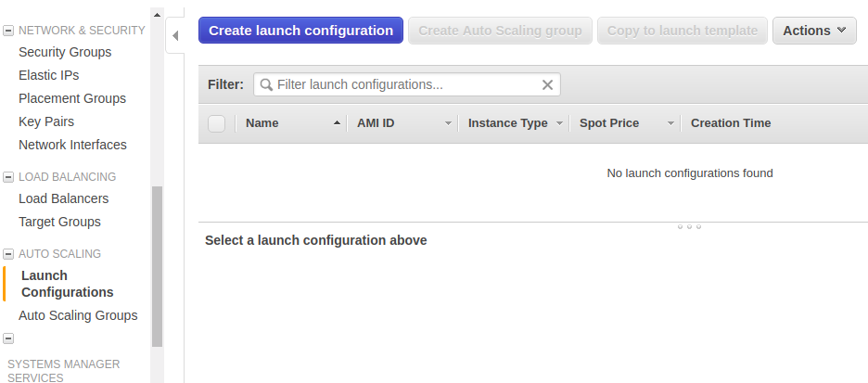Sort by Name using the ascending arrow
Viewport: 868px width, 383px height.
[x=336, y=123]
